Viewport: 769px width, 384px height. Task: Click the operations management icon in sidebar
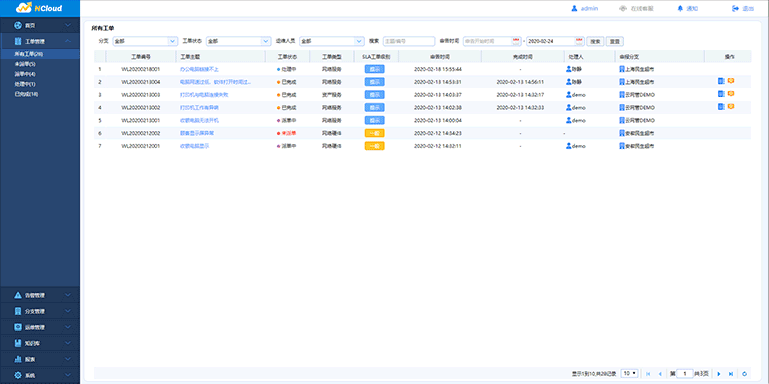[18, 327]
